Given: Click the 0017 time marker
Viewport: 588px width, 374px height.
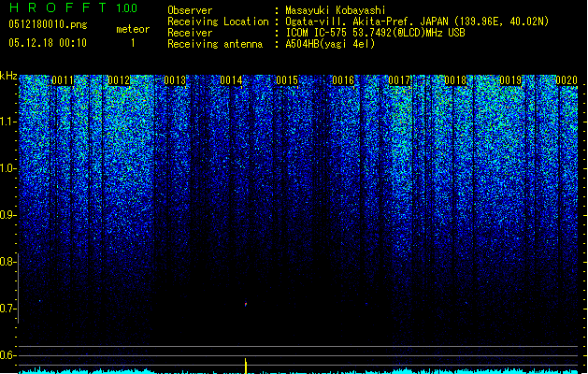Looking at the screenshot, I should point(399,80).
